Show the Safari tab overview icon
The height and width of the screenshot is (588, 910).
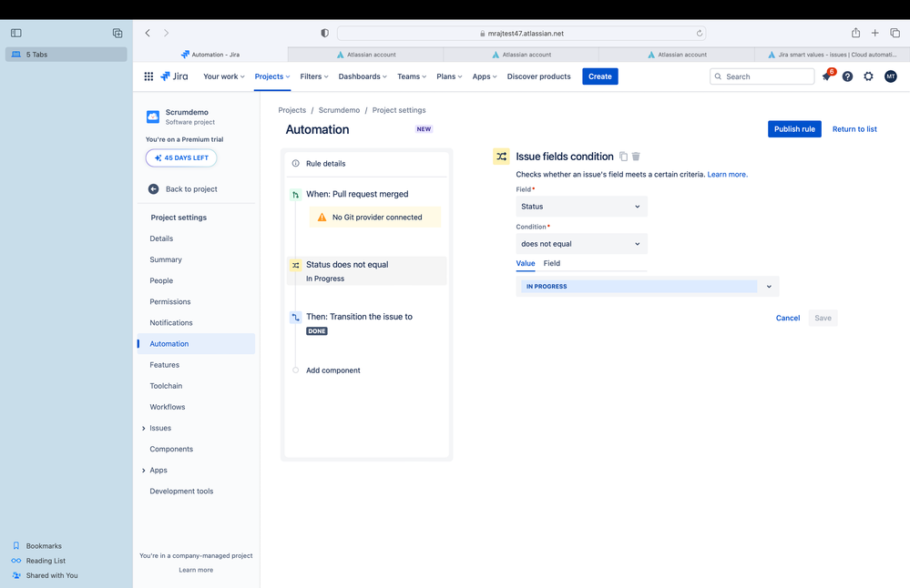click(895, 33)
